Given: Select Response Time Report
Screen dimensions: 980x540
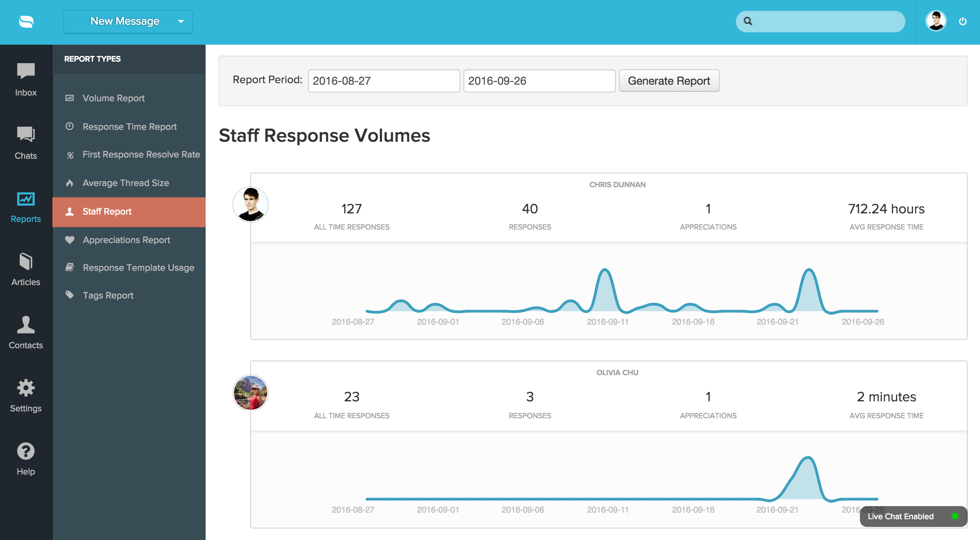Looking at the screenshot, I should tap(129, 127).
